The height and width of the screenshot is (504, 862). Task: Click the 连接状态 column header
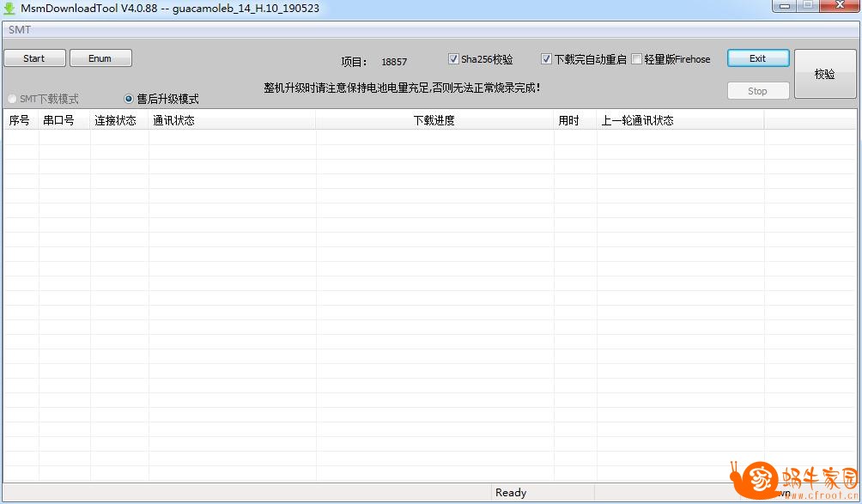[x=119, y=120]
